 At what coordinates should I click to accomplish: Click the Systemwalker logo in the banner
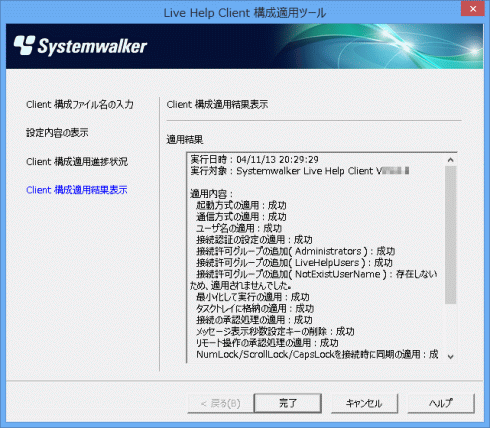(x=80, y=46)
